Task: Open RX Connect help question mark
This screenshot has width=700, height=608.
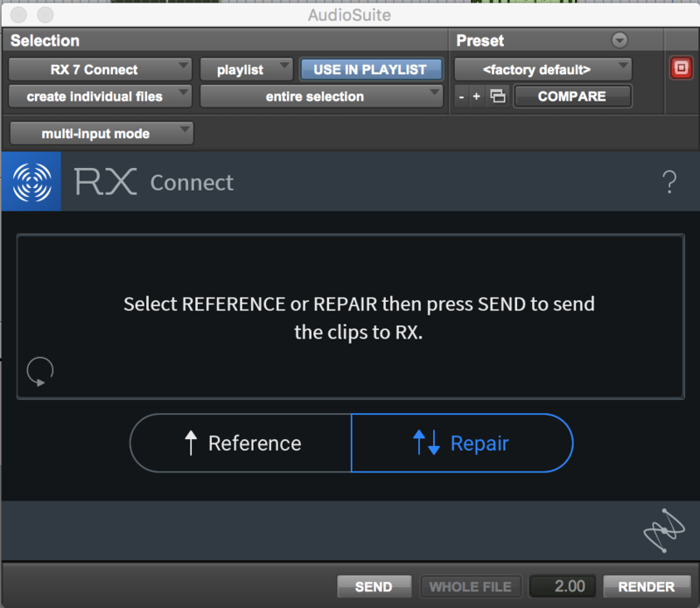Action: click(x=669, y=182)
